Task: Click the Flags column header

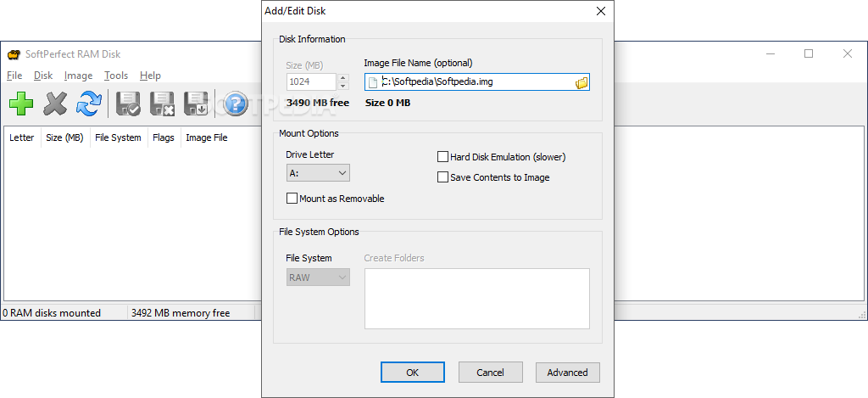Action: (x=164, y=137)
